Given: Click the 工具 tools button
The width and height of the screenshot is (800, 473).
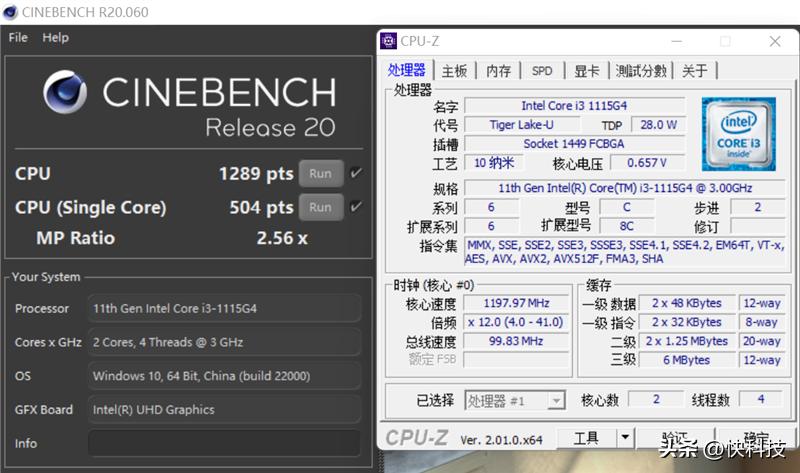Looking at the screenshot, I should (585, 438).
